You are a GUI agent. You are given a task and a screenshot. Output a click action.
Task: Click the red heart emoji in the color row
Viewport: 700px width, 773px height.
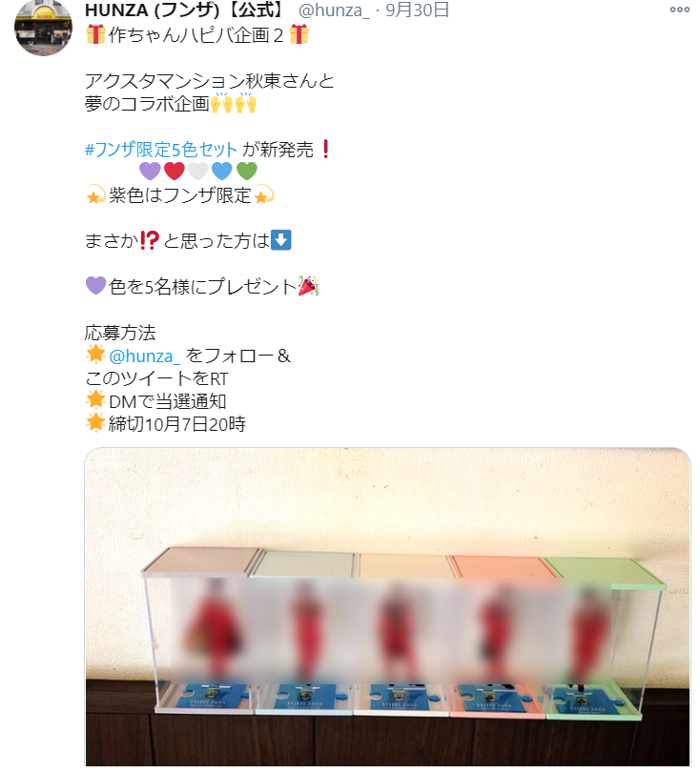tap(175, 171)
